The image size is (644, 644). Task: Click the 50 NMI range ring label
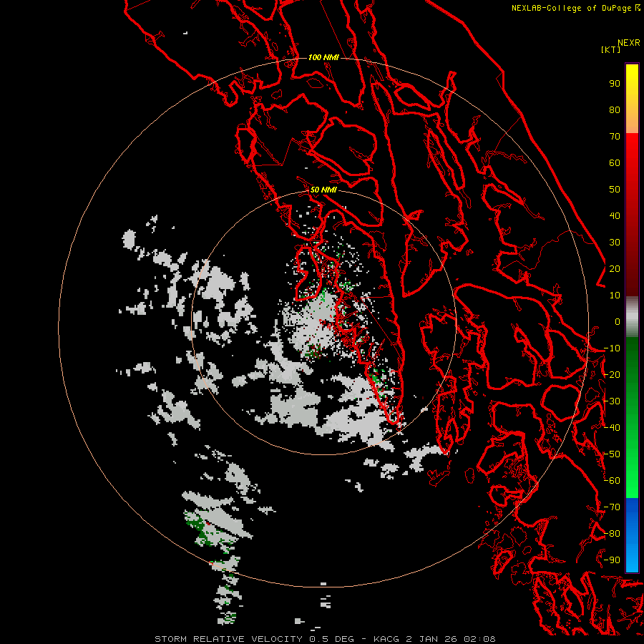pos(323,190)
